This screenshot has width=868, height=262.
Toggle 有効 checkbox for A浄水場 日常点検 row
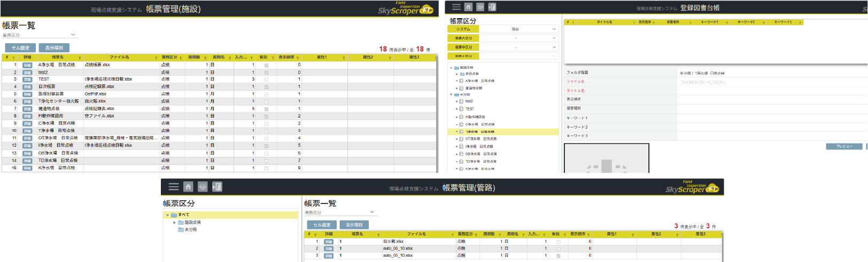[266, 65]
